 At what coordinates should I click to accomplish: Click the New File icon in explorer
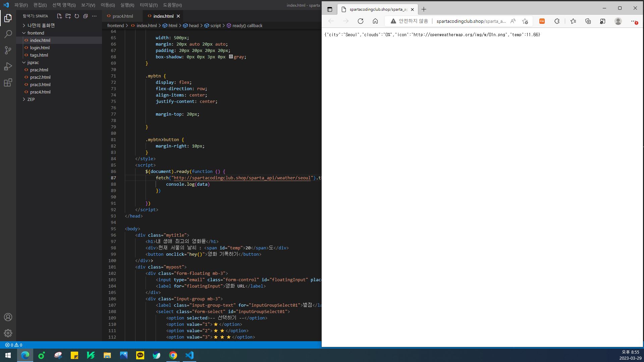59,16
